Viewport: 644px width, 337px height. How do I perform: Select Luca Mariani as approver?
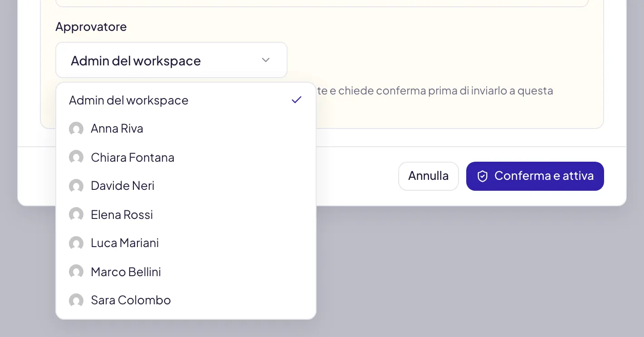(186, 243)
